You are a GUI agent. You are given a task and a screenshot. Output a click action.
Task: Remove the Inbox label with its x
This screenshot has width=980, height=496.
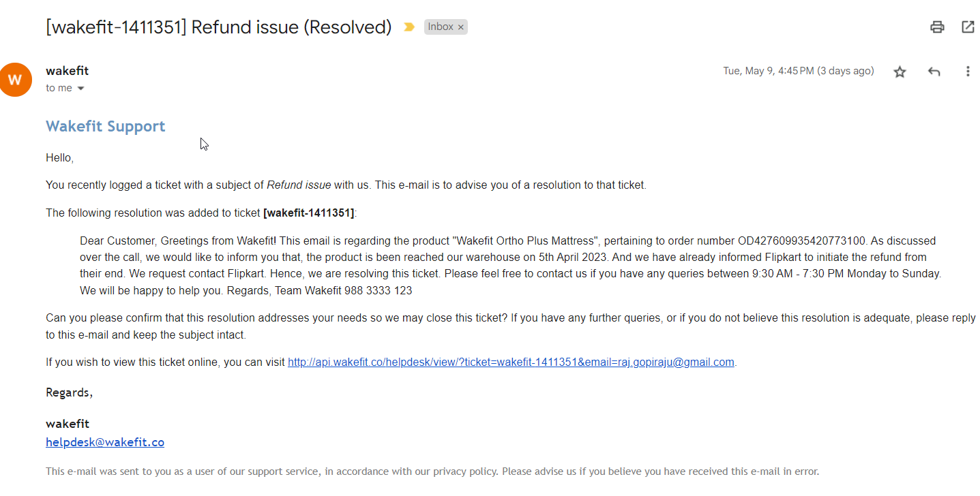click(461, 27)
